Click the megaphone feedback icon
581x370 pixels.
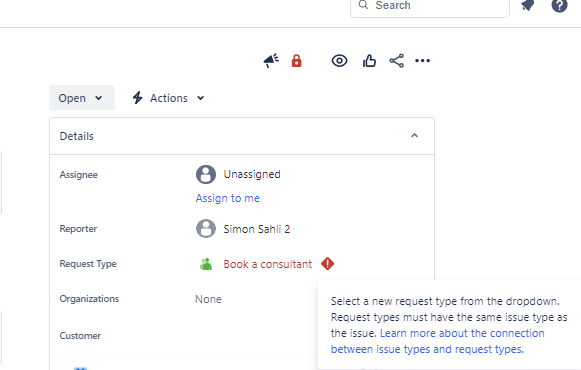click(271, 61)
